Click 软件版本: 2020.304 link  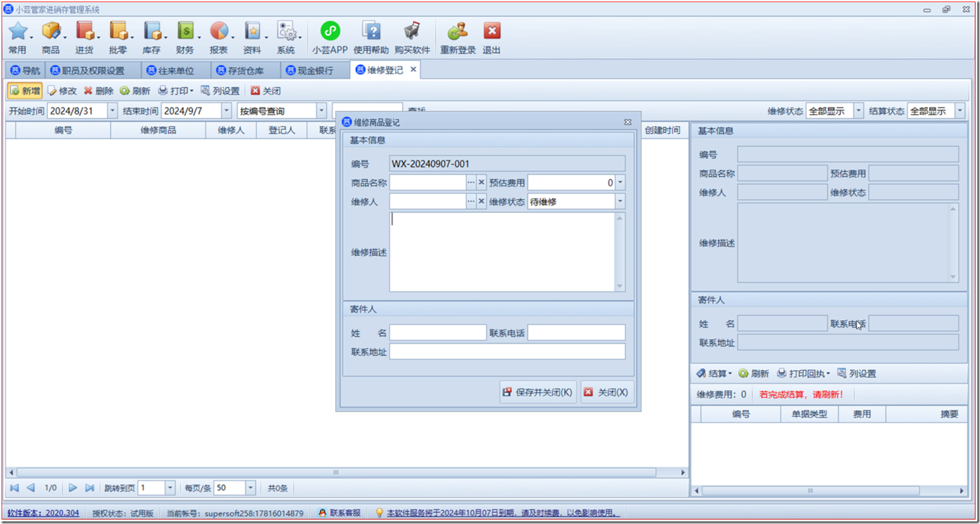(x=43, y=513)
